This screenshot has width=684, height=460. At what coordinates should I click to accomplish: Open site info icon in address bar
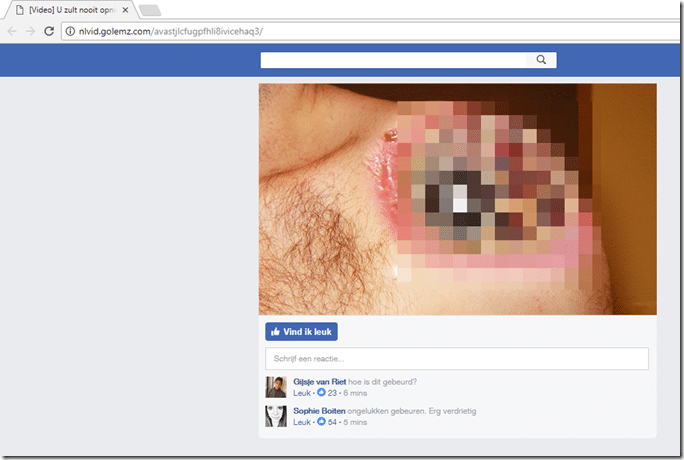[x=70, y=31]
